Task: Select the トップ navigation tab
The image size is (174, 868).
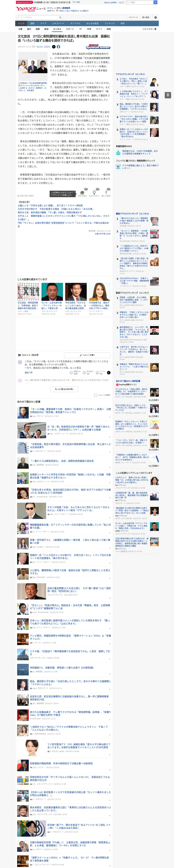Action: tap(21, 24)
